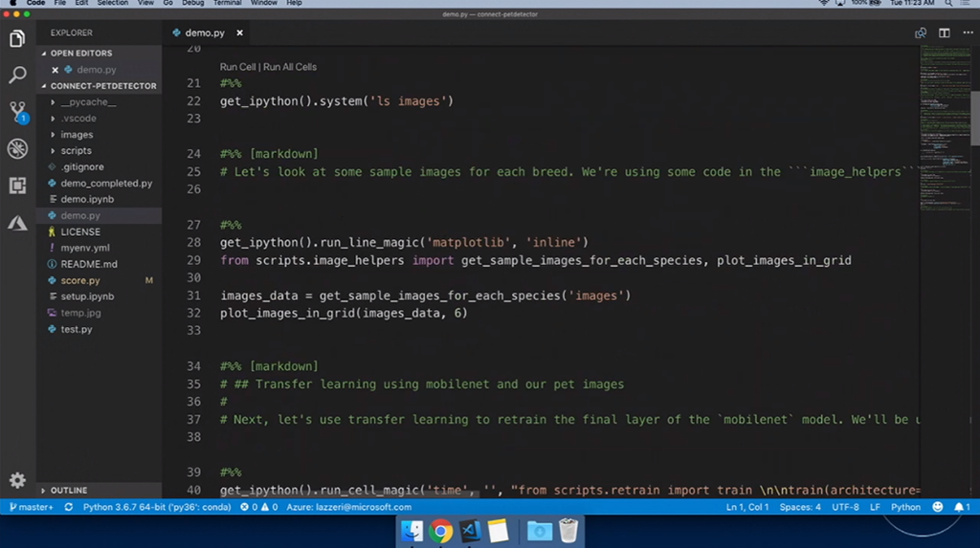
Task: Expand the OUTLINE section
Action: click(x=68, y=491)
